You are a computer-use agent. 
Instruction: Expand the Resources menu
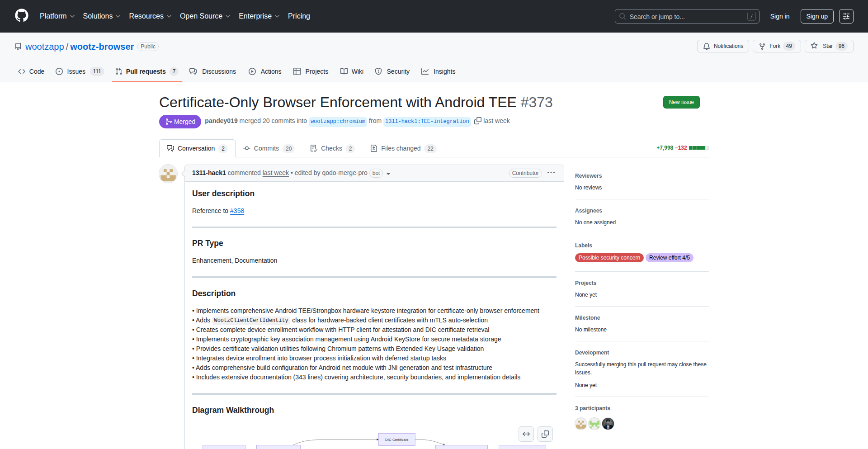[150, 16]
